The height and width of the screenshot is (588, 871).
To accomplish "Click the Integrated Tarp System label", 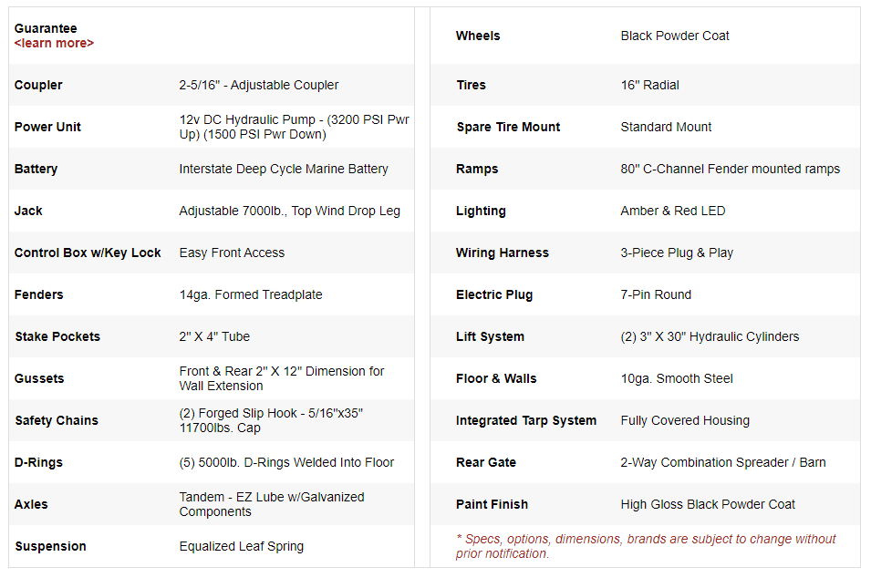I will (526, 420).
